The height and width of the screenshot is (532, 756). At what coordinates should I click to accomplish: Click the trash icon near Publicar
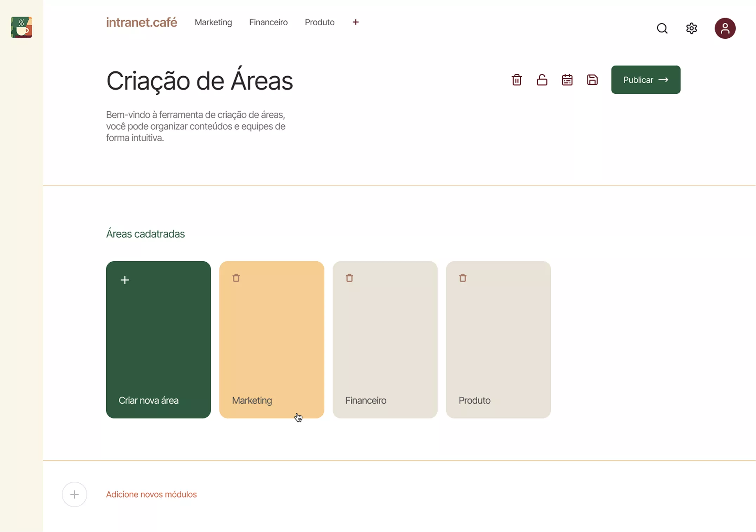516,80
